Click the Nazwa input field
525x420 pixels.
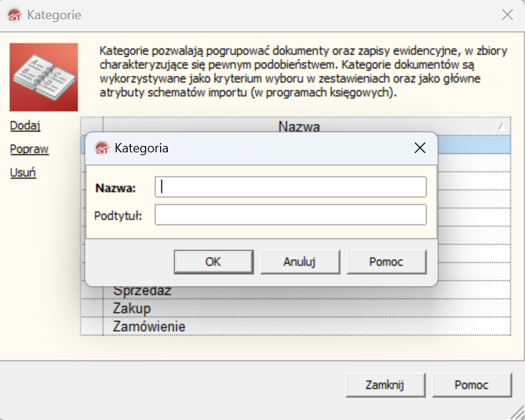(291, 187)
